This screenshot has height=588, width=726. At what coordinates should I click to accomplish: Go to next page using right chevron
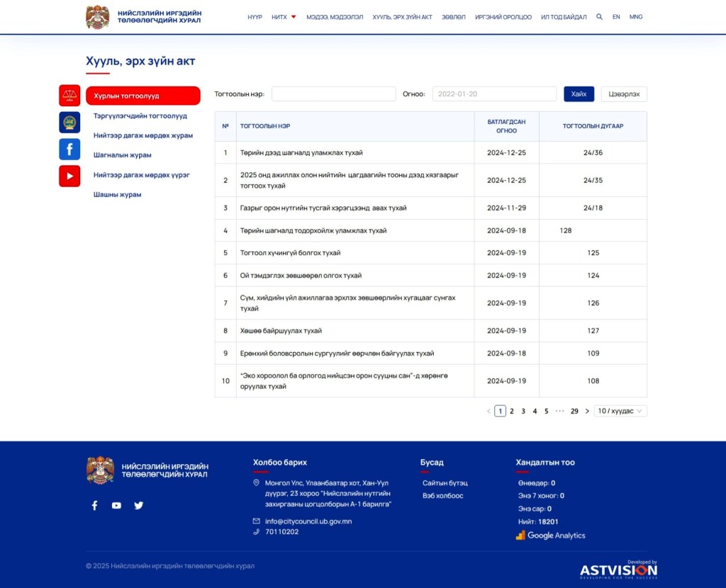click(x=587, y=411)
